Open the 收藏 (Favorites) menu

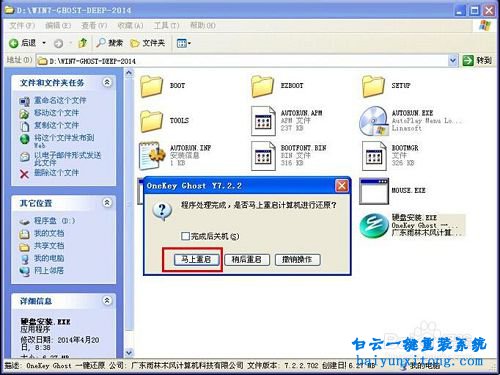click(130, 26)
